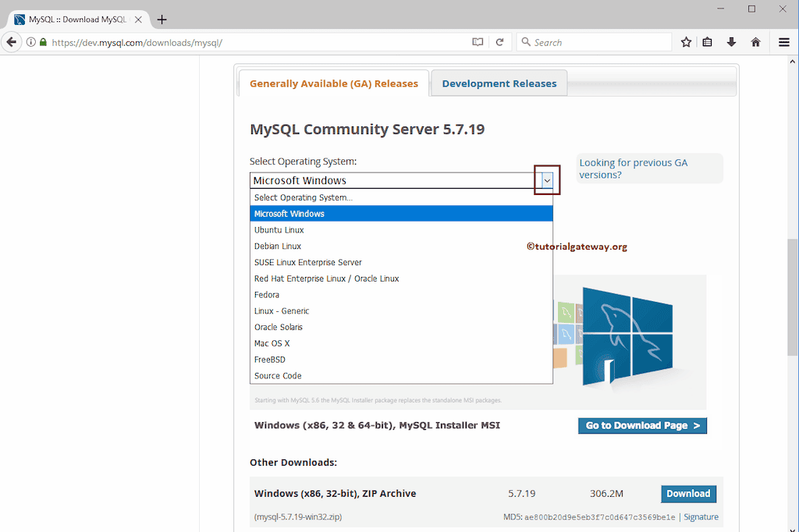Maximize the browser window
The image size is (799, 532).
(x=751, y=9)
